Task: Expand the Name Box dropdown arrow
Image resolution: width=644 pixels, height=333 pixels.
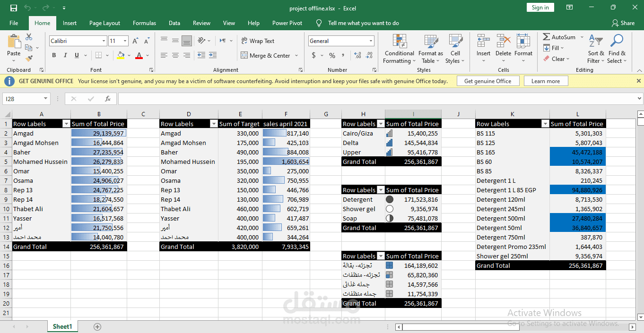Action: [46, 99]
